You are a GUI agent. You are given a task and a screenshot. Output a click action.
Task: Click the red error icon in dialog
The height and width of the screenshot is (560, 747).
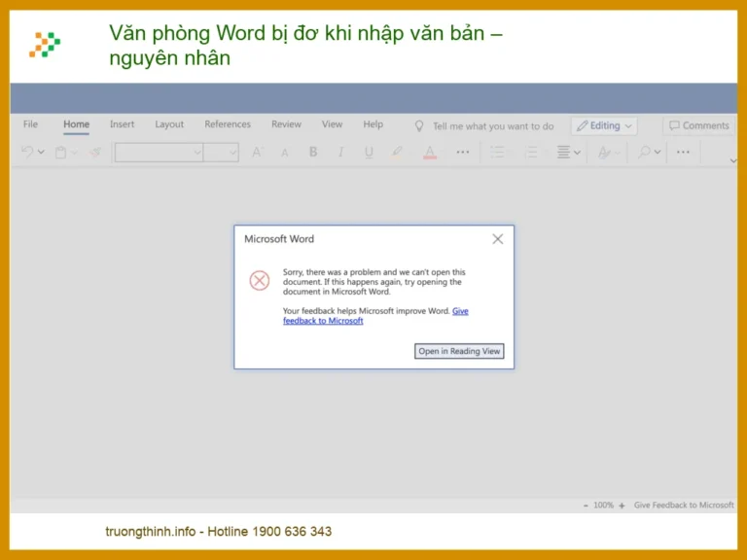point(260,280)
